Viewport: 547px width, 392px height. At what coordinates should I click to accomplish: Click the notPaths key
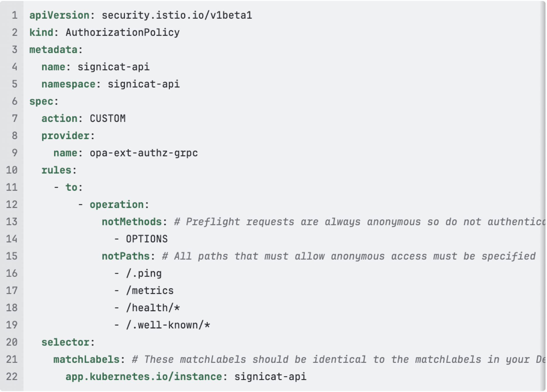coord(126,256)
